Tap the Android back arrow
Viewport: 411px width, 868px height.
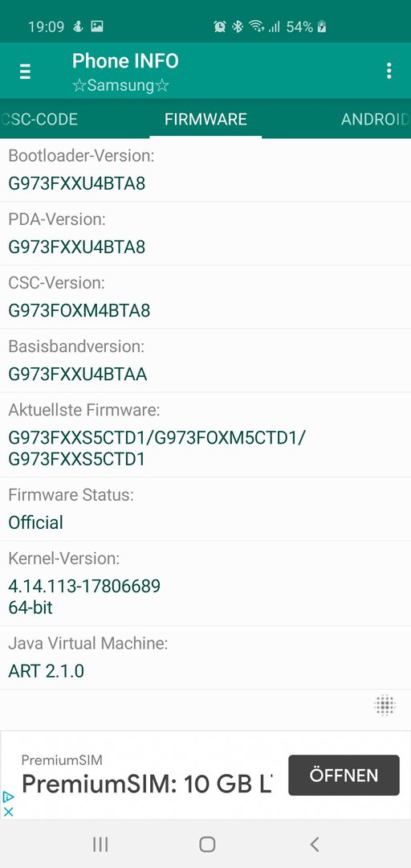pos(314,844)
